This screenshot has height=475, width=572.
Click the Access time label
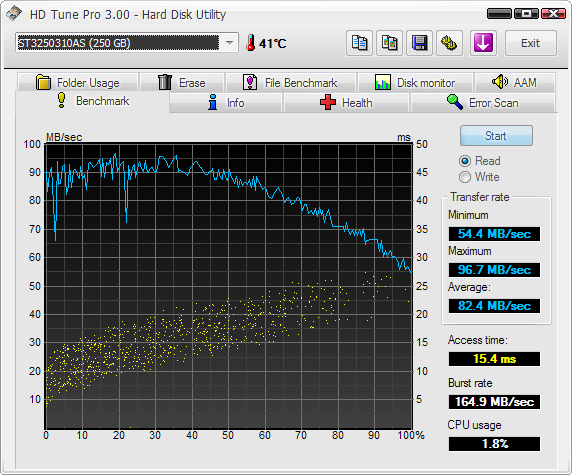pos(478,340)
